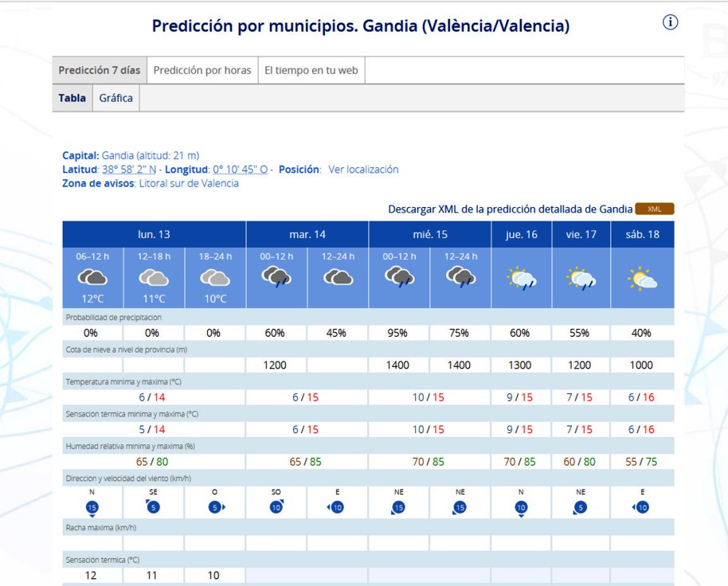Open the Predicción 7 días tab
Image resolution: width=728 pixels, height=586 pixels.
tap(100, 70)
